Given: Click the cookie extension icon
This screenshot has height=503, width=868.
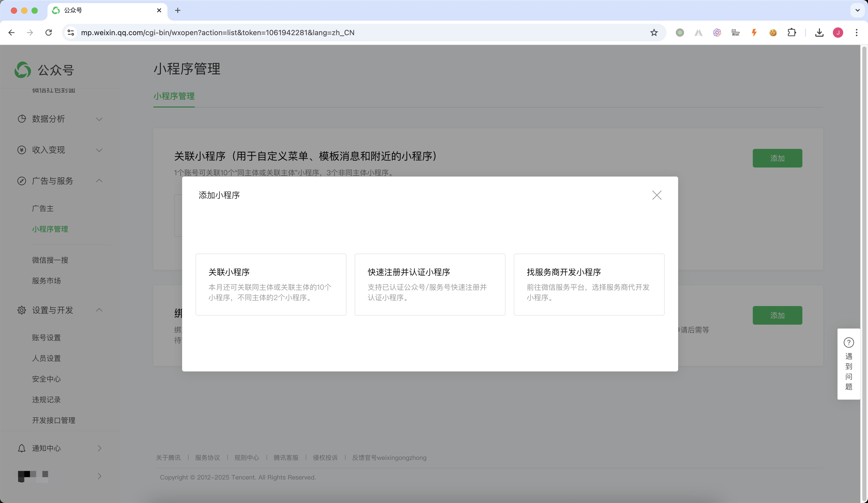Looking at the screenshot, I should click(x=773, y=32).
